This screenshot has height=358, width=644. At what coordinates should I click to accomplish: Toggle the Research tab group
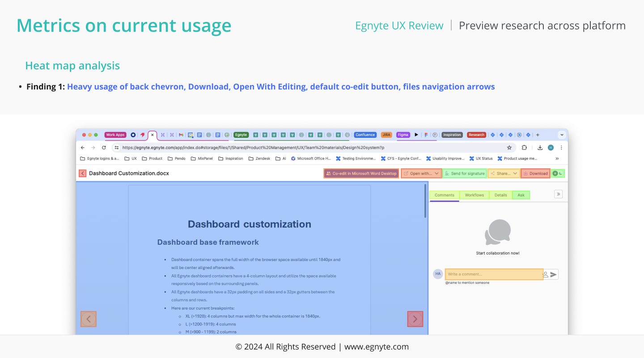[x=476, y=135]
